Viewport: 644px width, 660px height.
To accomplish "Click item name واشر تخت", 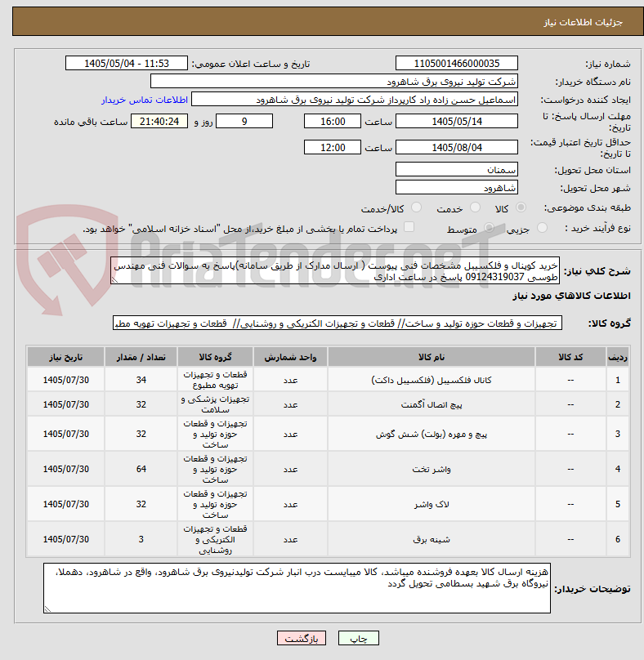I will pyautogui.click(x=432, y=469).
